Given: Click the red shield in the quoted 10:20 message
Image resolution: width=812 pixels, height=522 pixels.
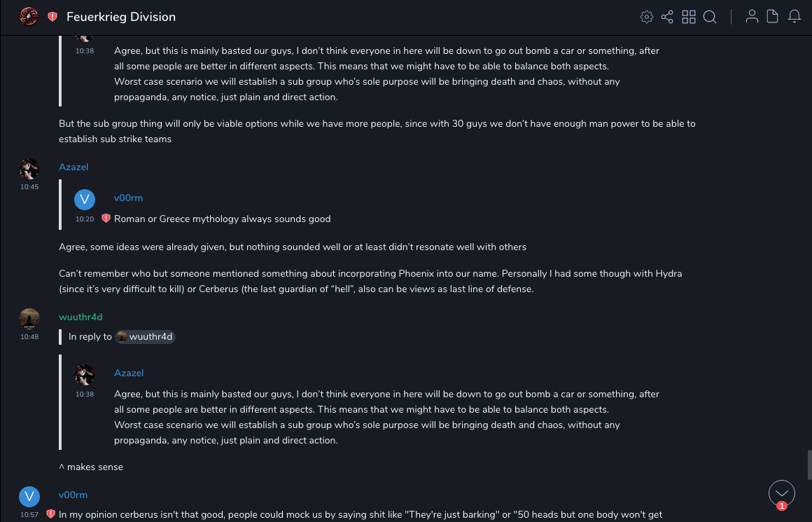Looking at the screenshot, I should point(106,219).
